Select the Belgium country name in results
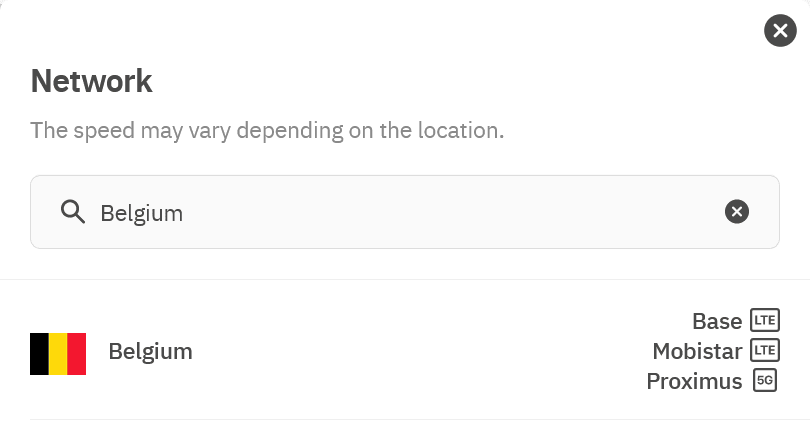Image resolution: width=810 pixels, height=435 pixels. tap(150, 351)
